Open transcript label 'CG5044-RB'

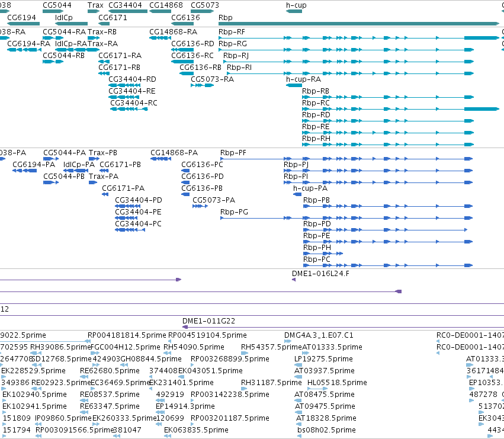click(x=63, y=56)
